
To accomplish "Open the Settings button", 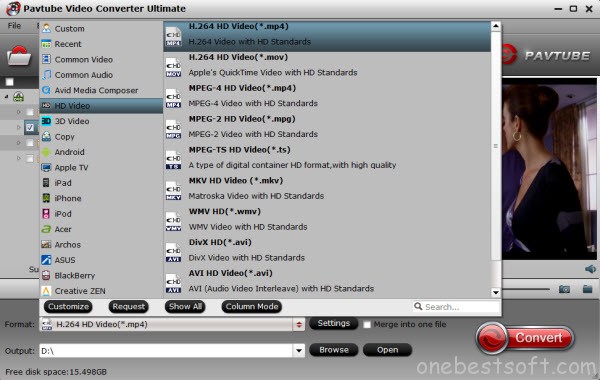I will click(334, 323).
